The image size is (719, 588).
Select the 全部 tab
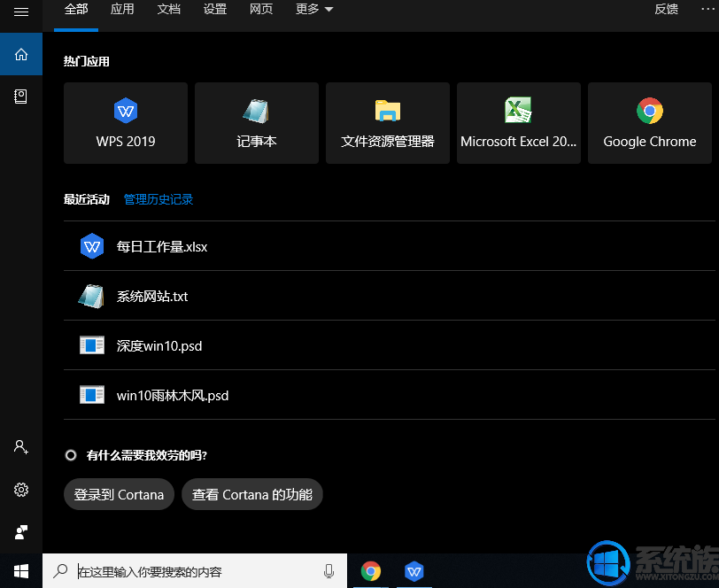pos(76,9)
